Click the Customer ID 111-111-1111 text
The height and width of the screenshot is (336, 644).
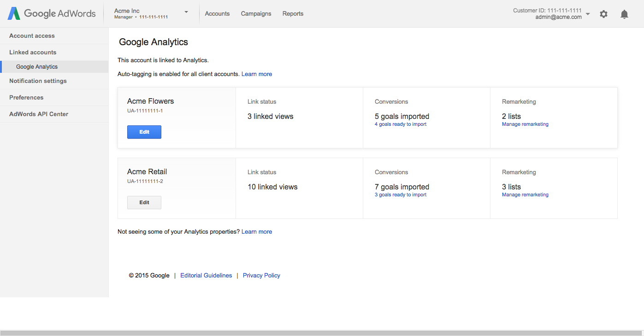click(547, 11)
